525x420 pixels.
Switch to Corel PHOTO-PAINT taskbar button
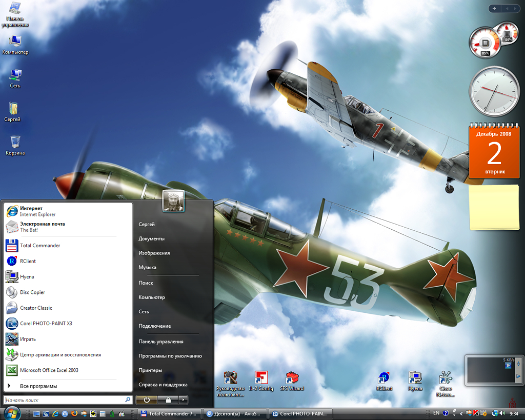pos(300,414)
